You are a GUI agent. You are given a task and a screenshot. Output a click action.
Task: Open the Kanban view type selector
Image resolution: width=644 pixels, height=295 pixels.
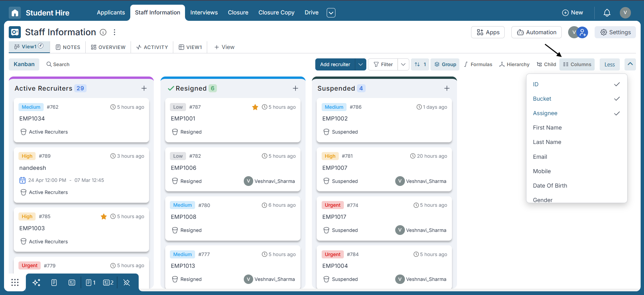tap(24, 64)
